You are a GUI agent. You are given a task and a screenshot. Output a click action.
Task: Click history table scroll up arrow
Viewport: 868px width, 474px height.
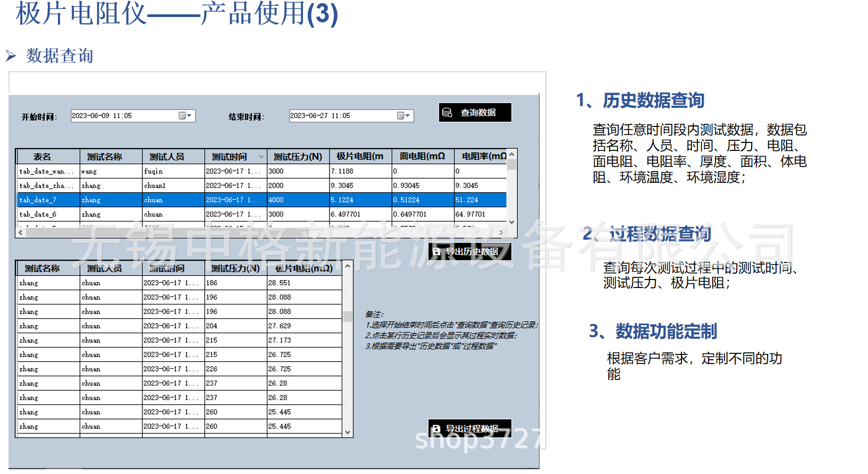(512, 154)
